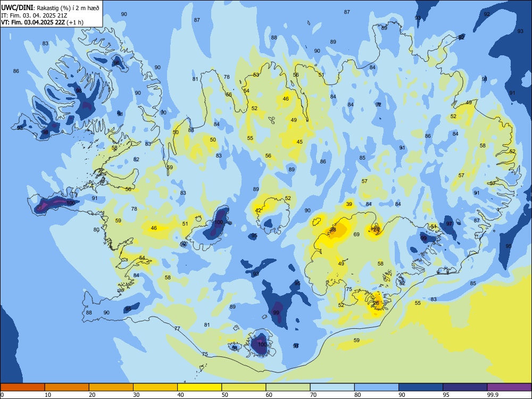Click the navy 95–99.9 legend swatch

[x=465, y=387]
